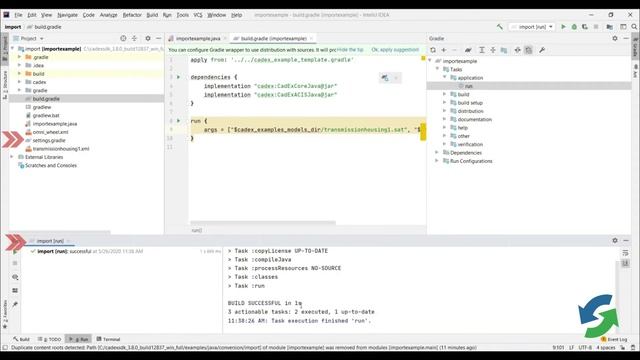This screenshot has width=640, height=360.
Task: Expand the .gradle folder
Action: (x=20, y=57)
